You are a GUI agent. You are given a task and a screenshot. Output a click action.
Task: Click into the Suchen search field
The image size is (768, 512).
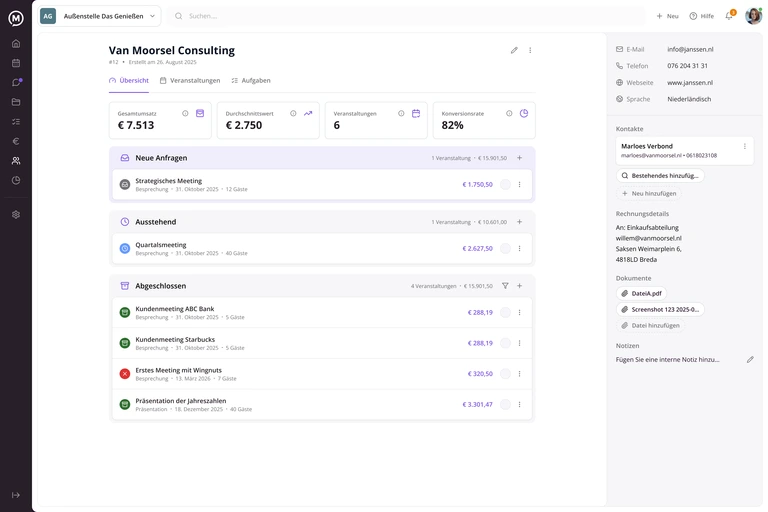pos(407,16)
